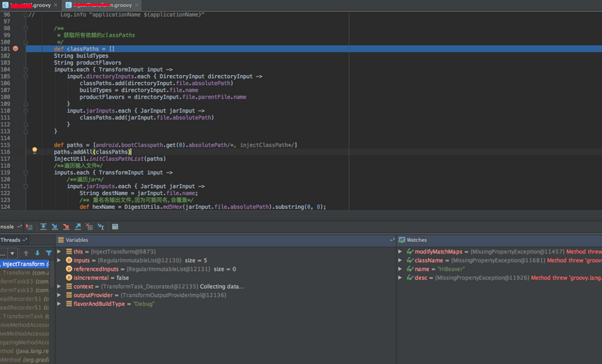Collapse the code fold at line 105

[x=26, y=76]
